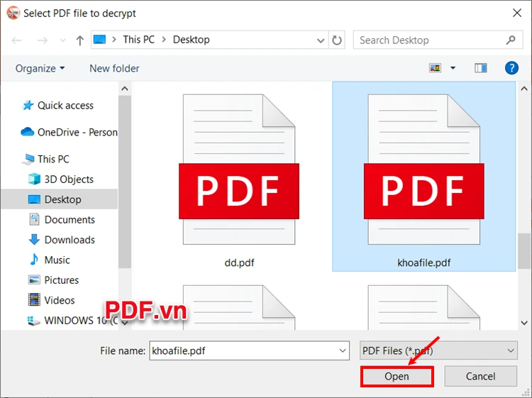This screenshot has height=398, width=532.
Task: Select the khoafile.pdf thumbnail
Action: pos(423,170)
